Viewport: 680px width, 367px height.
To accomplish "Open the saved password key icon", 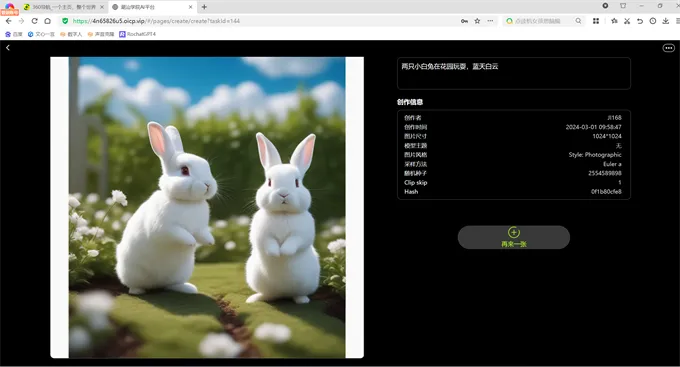I will (464, 21).
